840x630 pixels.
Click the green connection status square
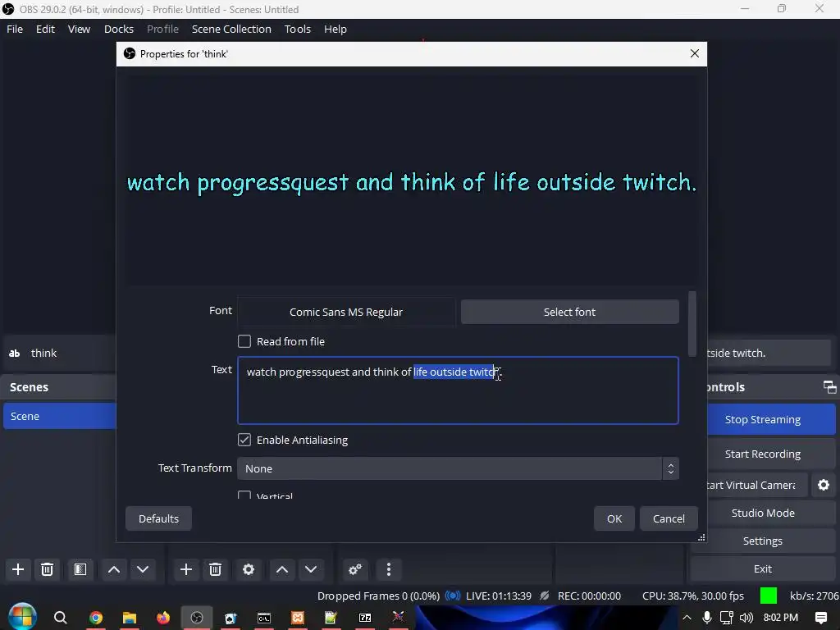pos(768,596)
